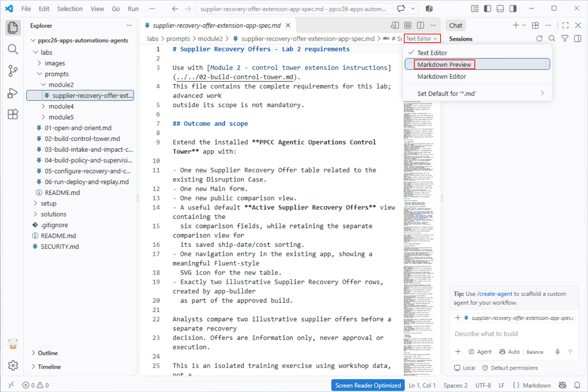Screen dimensions: 588x392
Task: Click the /create-agent link
Action: point(495,294)
